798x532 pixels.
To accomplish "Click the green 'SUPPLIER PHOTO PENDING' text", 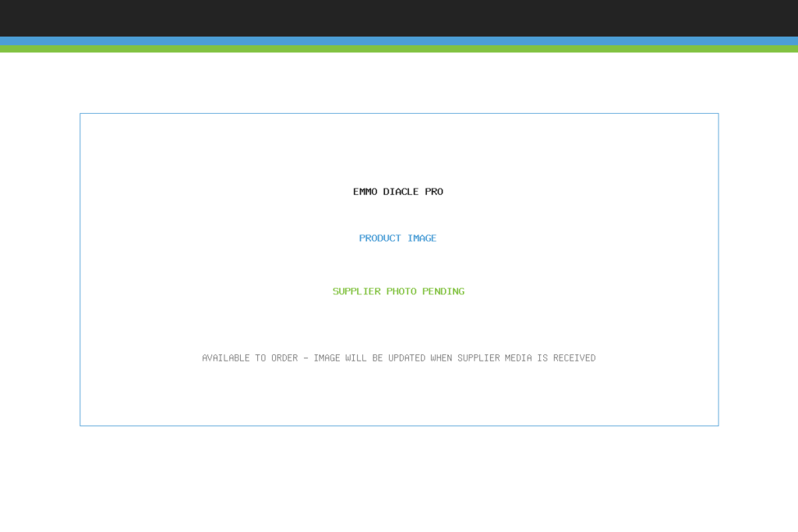I will coord(398,291).
